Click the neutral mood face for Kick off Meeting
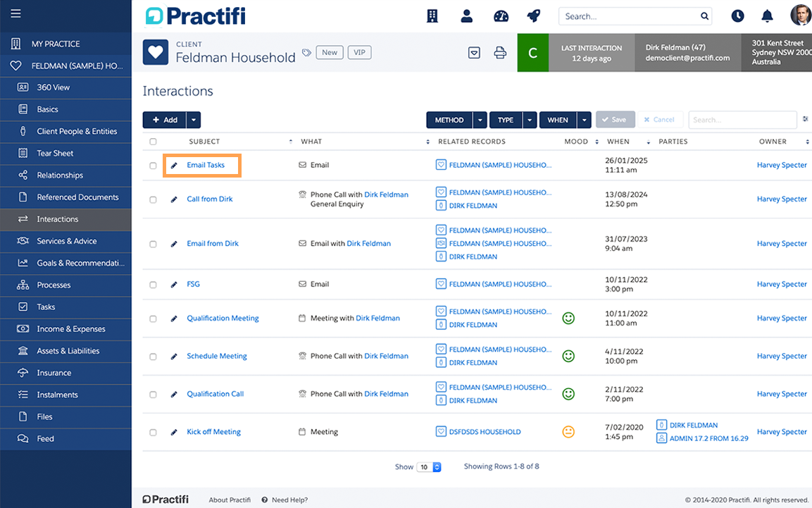Screen dimensions: 812x508 [568, 431]
